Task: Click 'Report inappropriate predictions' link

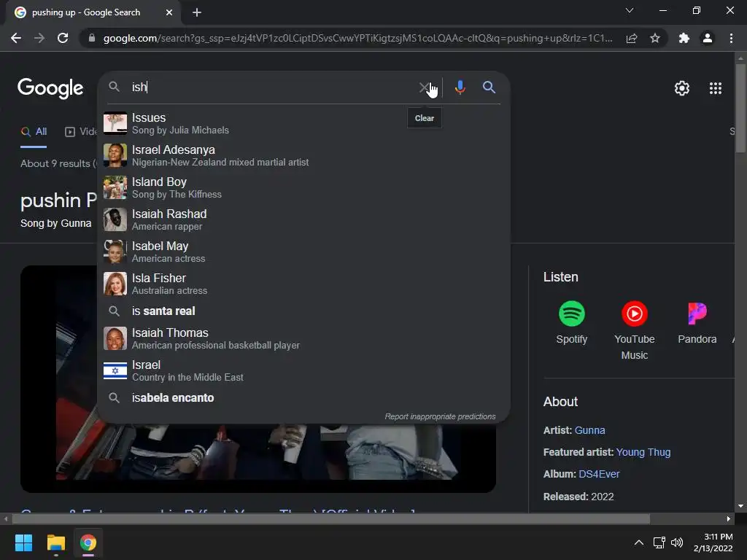Action: (440, 416)
